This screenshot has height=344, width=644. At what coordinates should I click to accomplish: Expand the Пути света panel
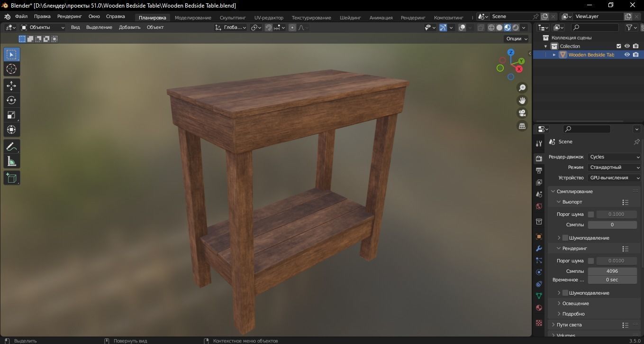point(569,325)
